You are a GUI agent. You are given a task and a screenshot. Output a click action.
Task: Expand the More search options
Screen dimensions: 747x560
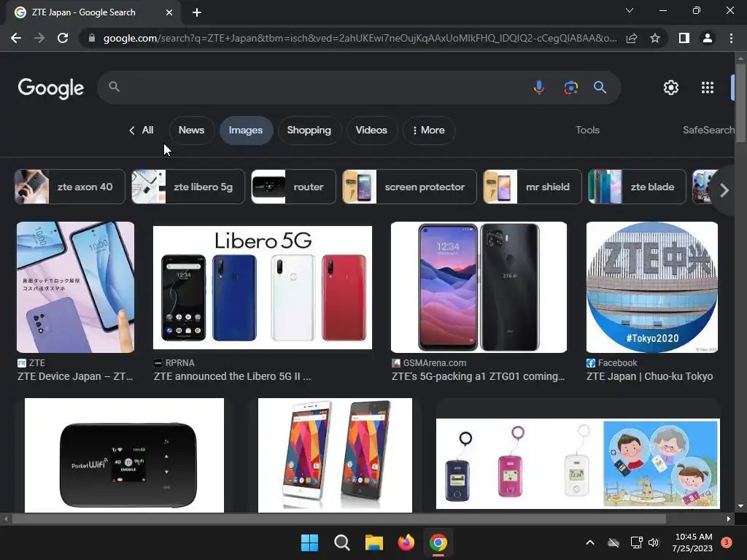(x=429, y=130)
